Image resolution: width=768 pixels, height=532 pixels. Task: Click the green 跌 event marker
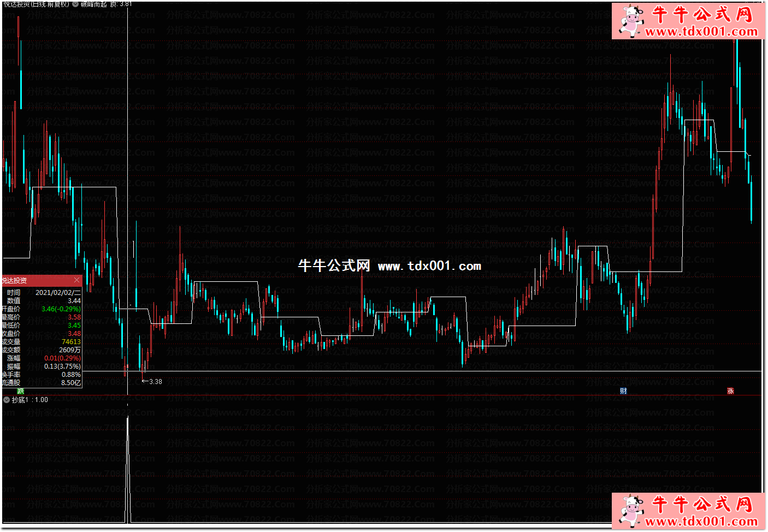pyautogui.click(x=20, y=391)
